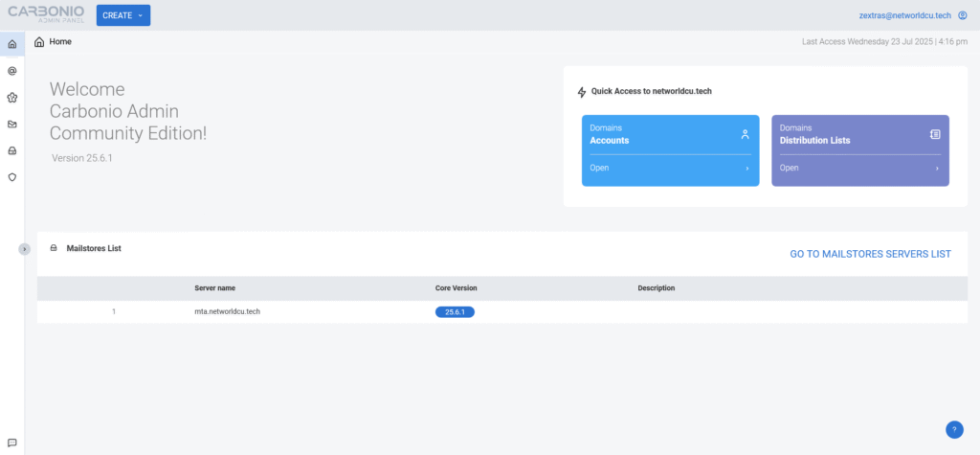Select the mta.networldcu.tech server row

(220, 311)
